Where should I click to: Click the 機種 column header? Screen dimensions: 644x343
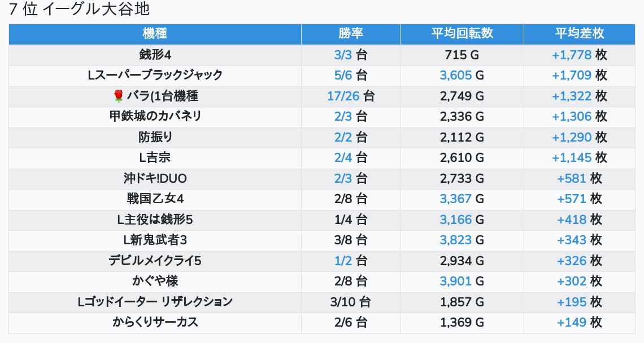point(155,34)
